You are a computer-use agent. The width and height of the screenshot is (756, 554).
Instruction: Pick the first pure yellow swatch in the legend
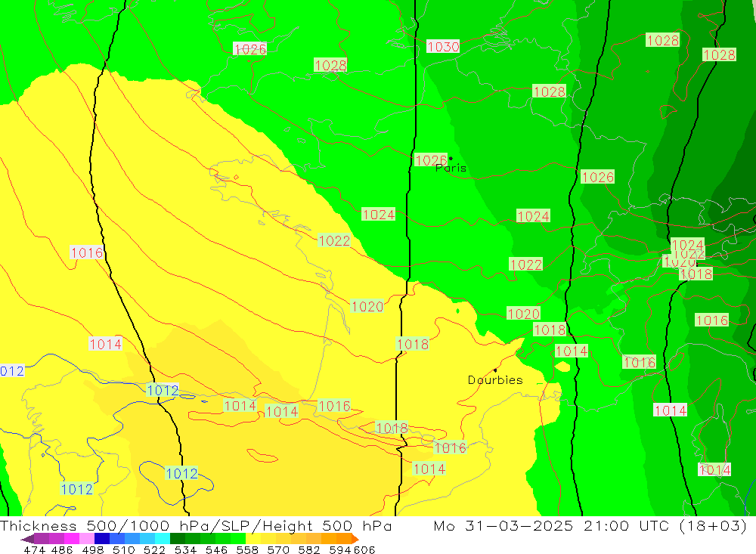(253, 539)
